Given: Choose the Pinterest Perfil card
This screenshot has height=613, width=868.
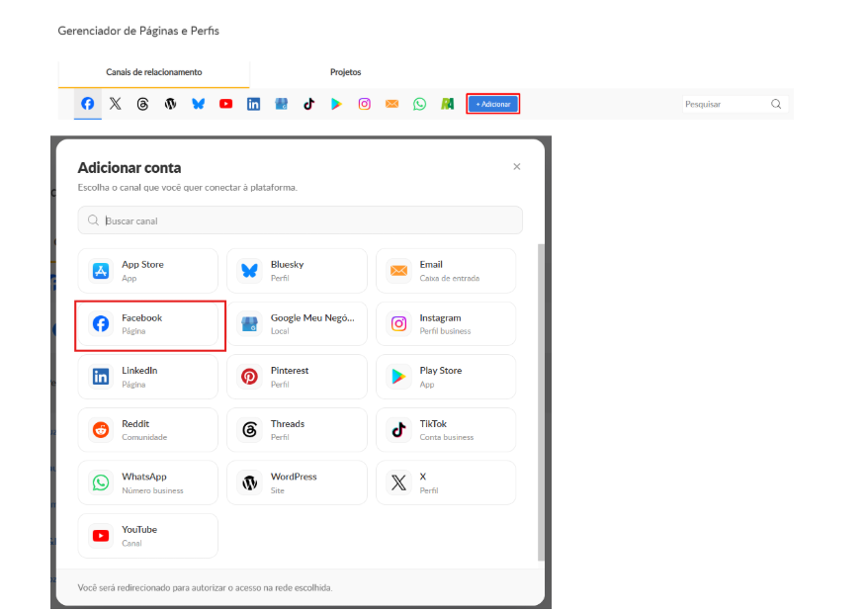Looking at the screenshot, I should click(x=297, y=377).
